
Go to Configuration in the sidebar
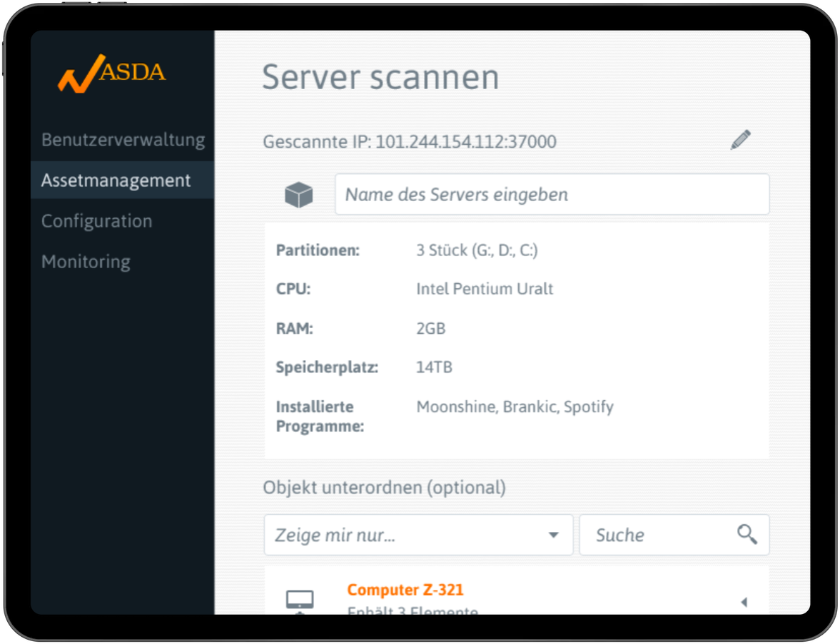pos(96,221)
